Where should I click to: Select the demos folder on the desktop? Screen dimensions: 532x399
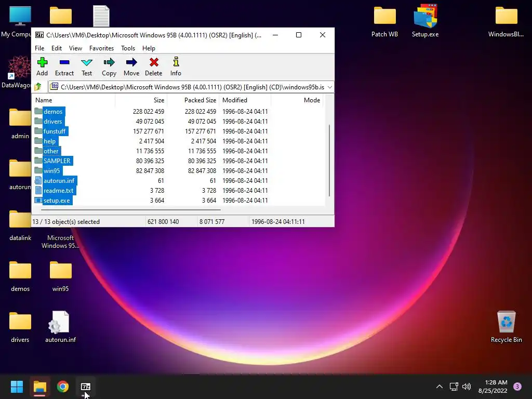point(20,276)
